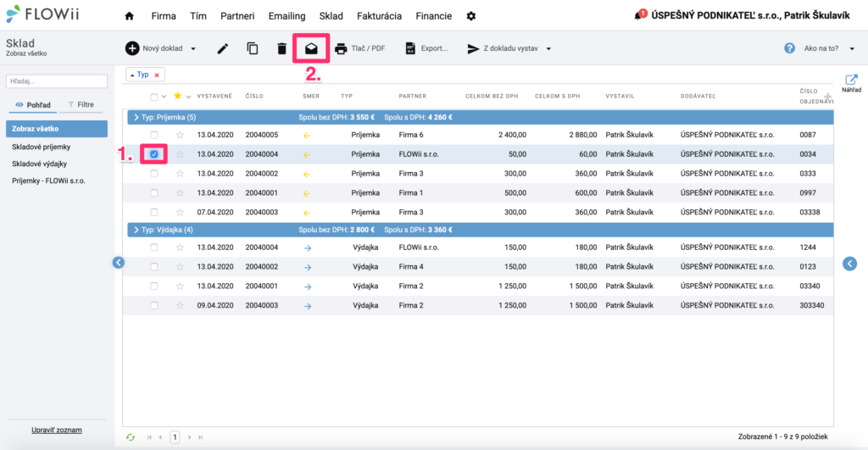The width and height of the screenshot is (868, 450).
Task: Select the Príjemky - FLOWii s.r.o. view
Action: [48, 181]
